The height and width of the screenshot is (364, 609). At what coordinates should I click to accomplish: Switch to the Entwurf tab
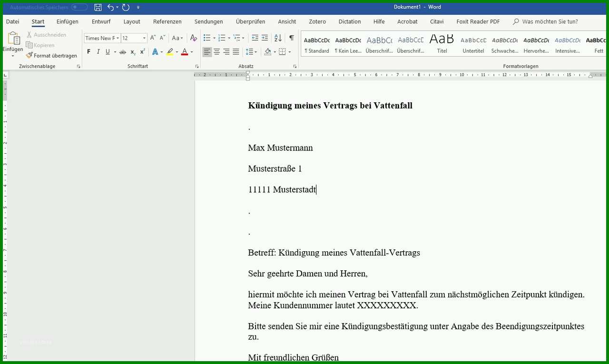pos(101,21)
